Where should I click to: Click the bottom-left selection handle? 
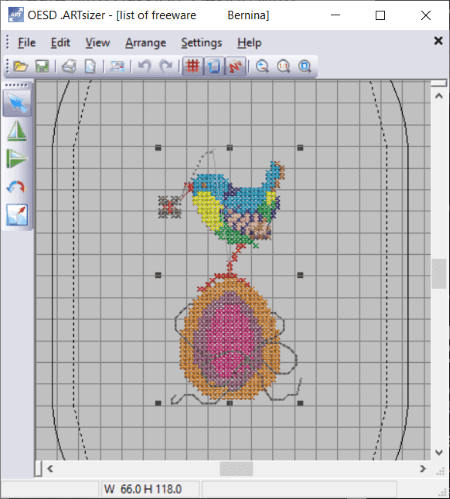click(158, 403)
